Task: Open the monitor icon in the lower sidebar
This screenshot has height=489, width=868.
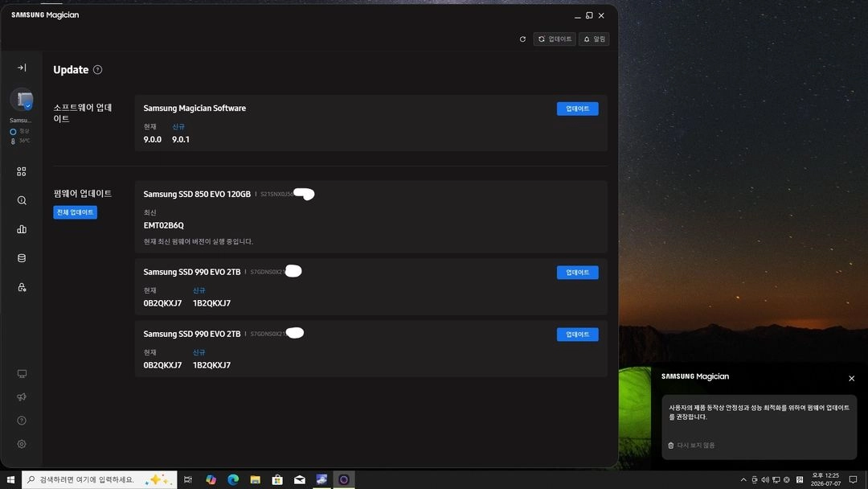Action: (22, 374)
